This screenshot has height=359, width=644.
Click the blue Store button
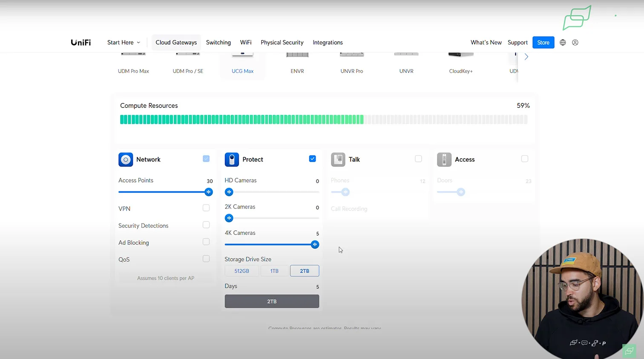point(543,43)
